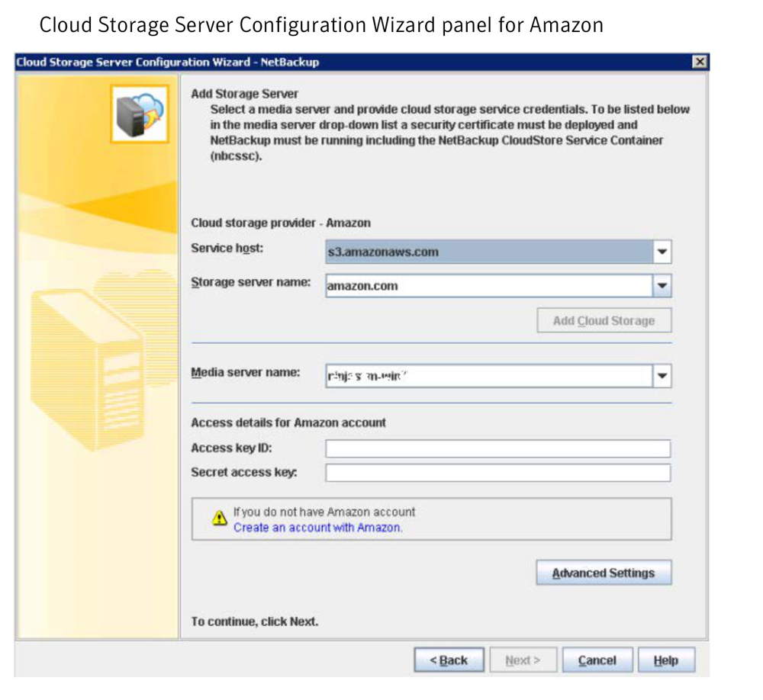Click the Add Cloud Storage button
The width and height of the screenshot is (763, 700).
point(604,320)
